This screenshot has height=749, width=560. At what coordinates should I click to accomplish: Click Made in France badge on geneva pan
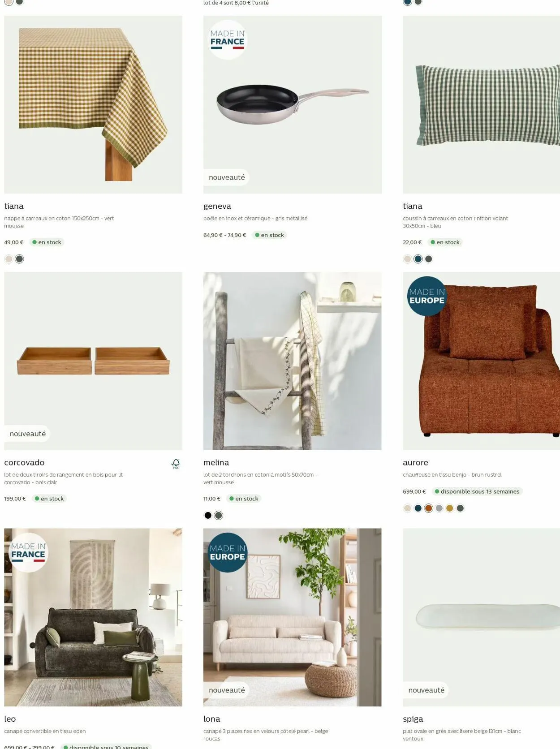(x=228, y=40)
